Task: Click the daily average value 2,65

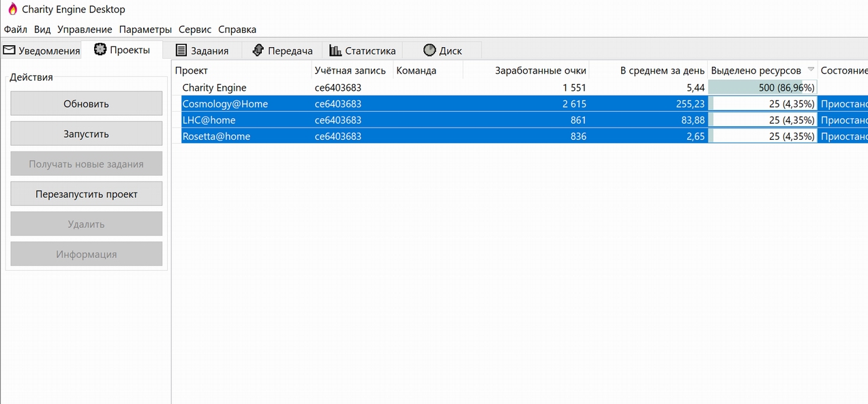Action: 694,136
